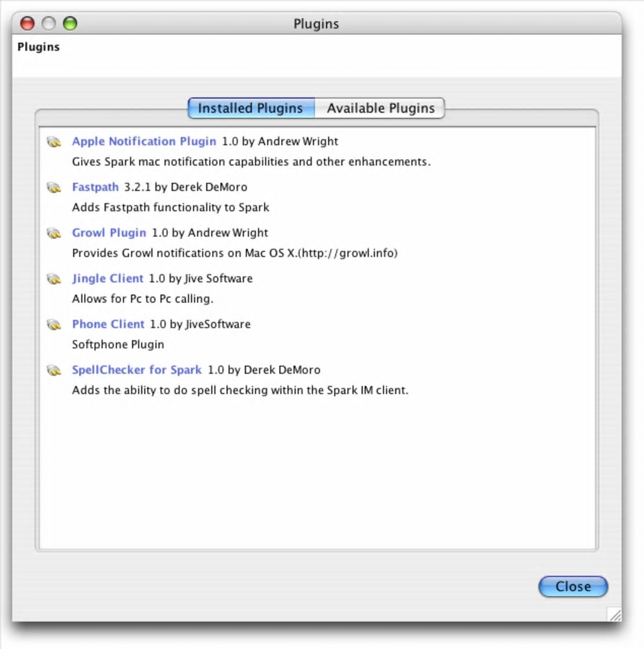
Task: Click '1.0 by Derek DeMoro' after SpellChecker
Action: [x=264, y=369]
